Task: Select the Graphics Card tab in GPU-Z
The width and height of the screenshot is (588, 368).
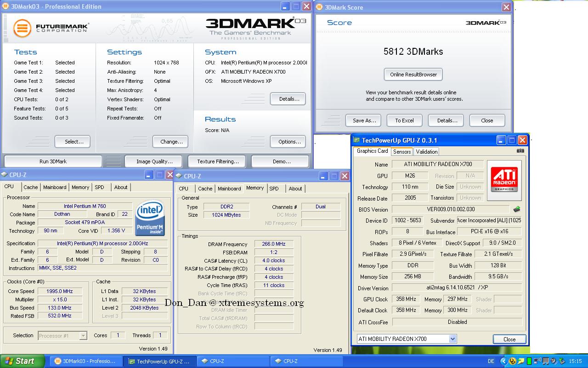Action: [372, 151]
